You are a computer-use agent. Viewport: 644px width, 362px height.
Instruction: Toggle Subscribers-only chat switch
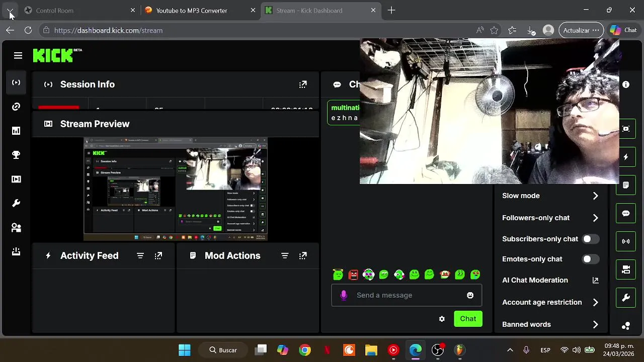[590, 239]
